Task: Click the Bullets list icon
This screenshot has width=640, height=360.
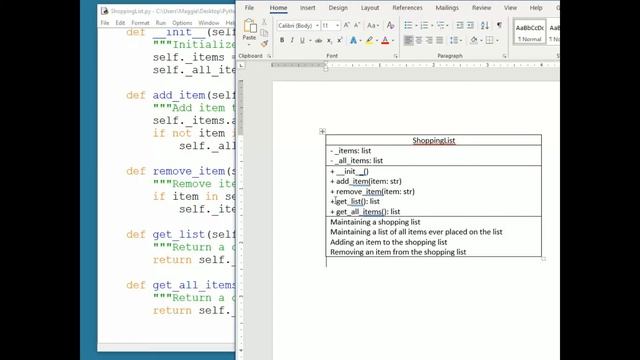Action: coord(408,25)
